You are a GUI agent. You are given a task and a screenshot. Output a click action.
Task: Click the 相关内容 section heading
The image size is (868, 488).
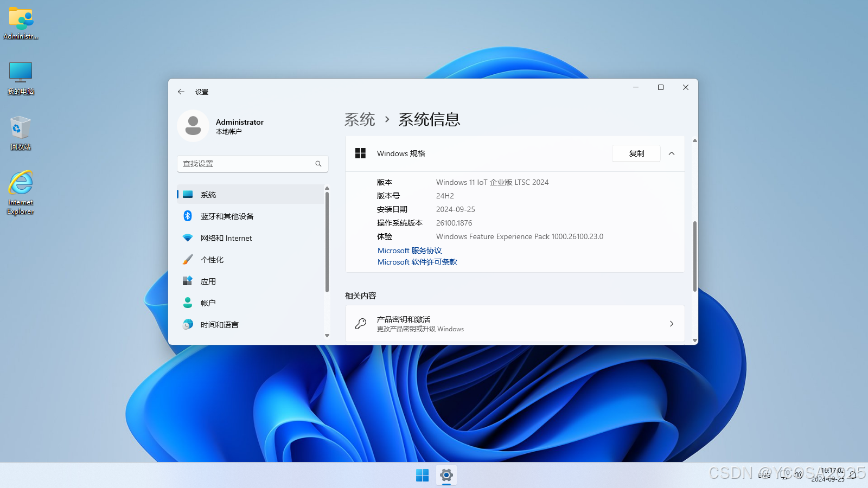tap(360, 296)
